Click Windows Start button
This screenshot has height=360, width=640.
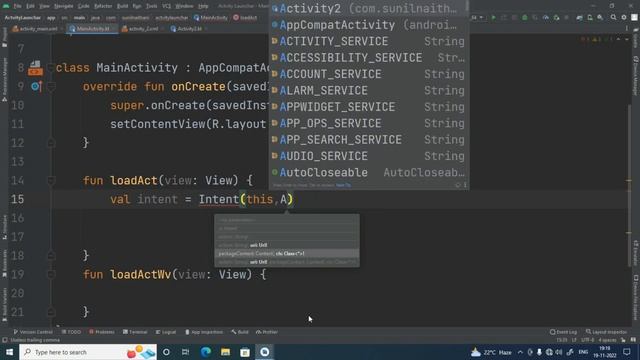(9, 352)
